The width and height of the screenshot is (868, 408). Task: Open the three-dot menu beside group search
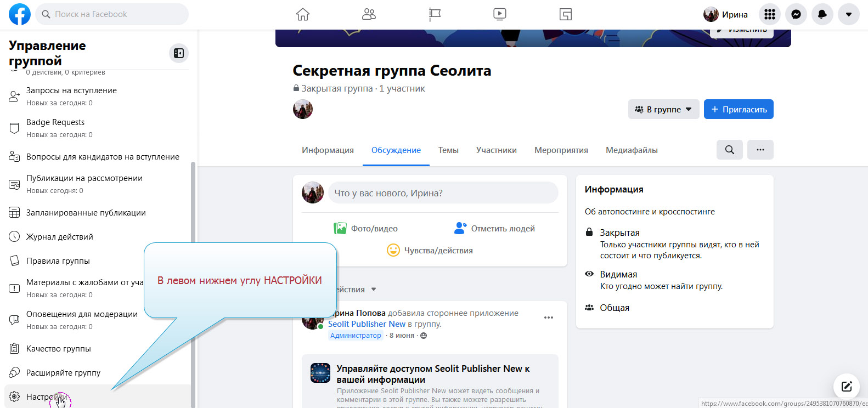tap(760, 150)
